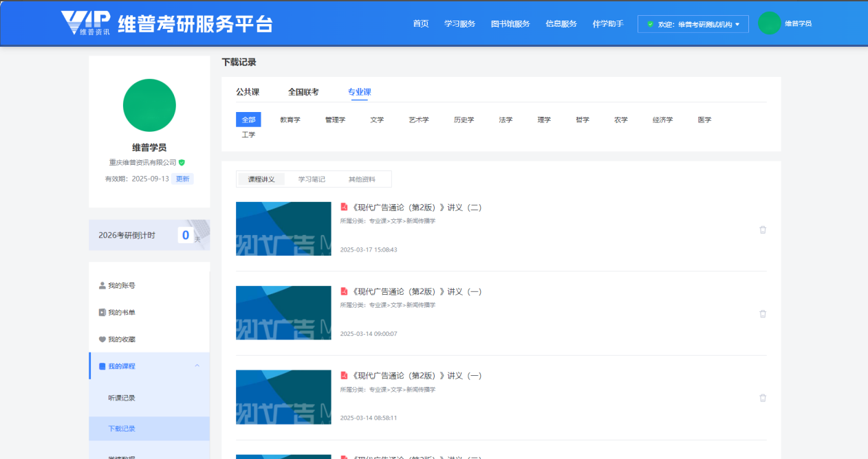Click the VIP 维普资讯 logo
This screenshot has width=868, height=459.
(x=85, y=23)
